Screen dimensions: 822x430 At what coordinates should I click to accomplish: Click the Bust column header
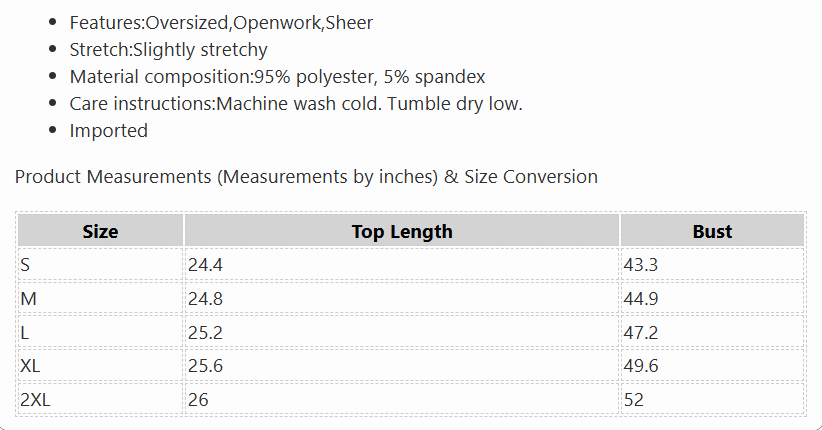[712, 231]
